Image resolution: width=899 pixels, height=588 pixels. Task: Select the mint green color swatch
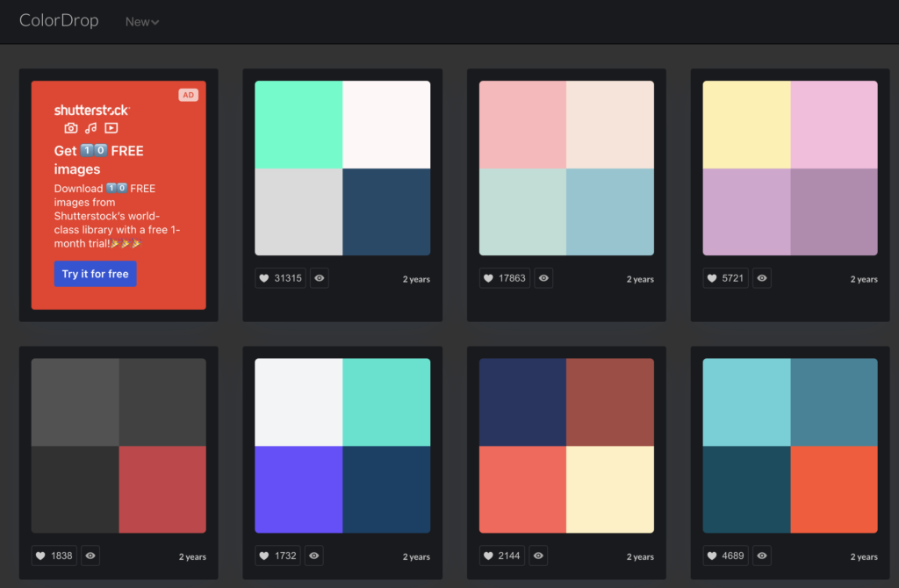[x=298, y=125]
